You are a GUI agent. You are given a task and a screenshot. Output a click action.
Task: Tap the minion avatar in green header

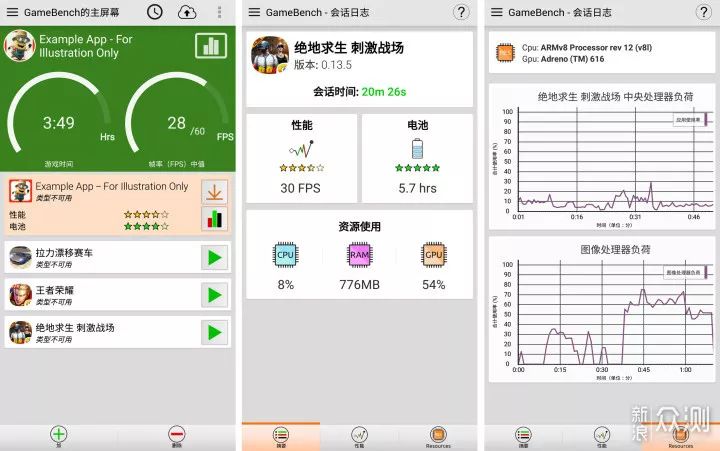tap(19, 46)
